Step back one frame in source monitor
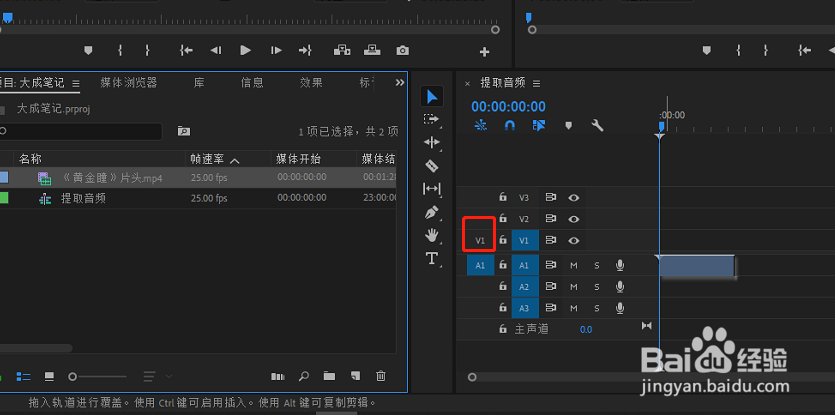Viewport: 835px width, 415px height. point(216,51)
